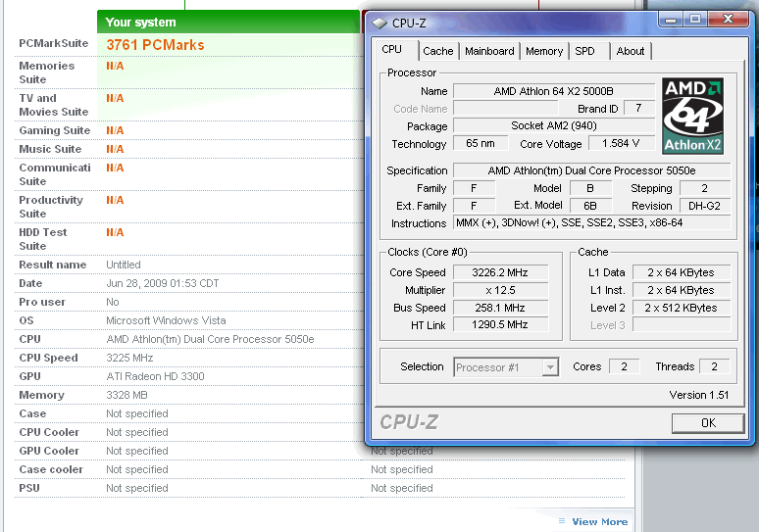Click the Ext. Model value 6B
Image resolution: width=759 pixels, height=532 pixels.
590,206
